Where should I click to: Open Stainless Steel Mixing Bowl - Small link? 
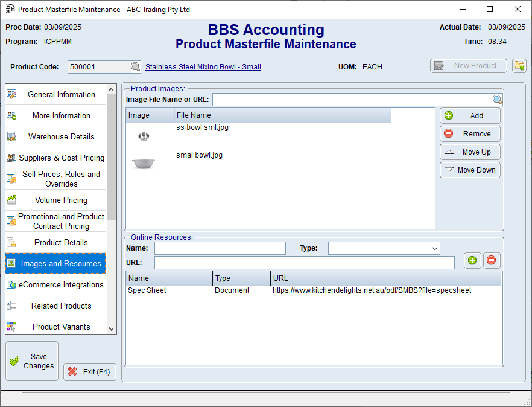[203, 67]
